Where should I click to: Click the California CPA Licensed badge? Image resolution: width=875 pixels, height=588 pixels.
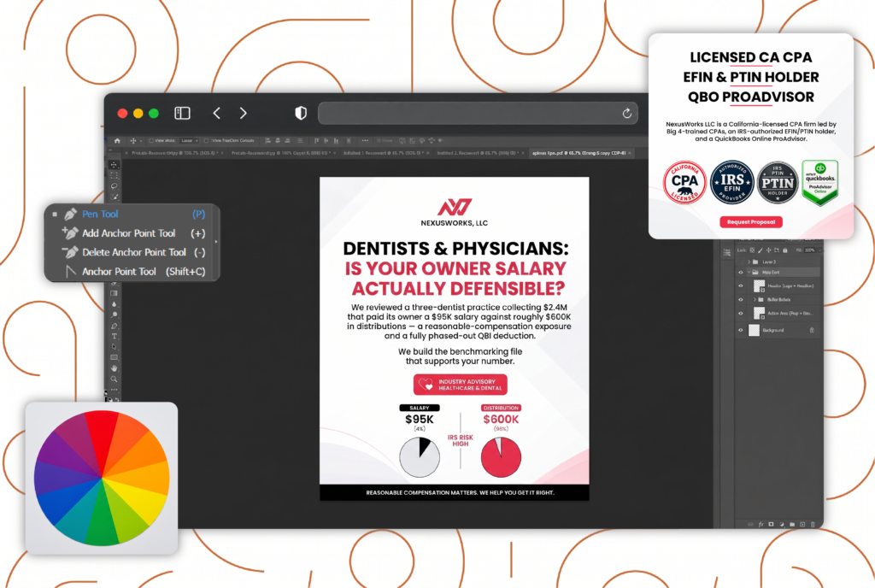(x=684, y=182)
